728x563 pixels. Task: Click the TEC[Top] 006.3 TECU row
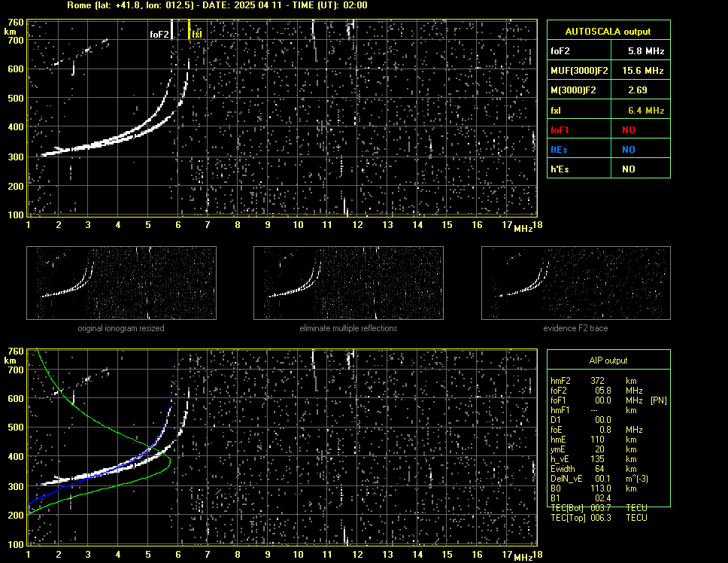pos(599,518)
